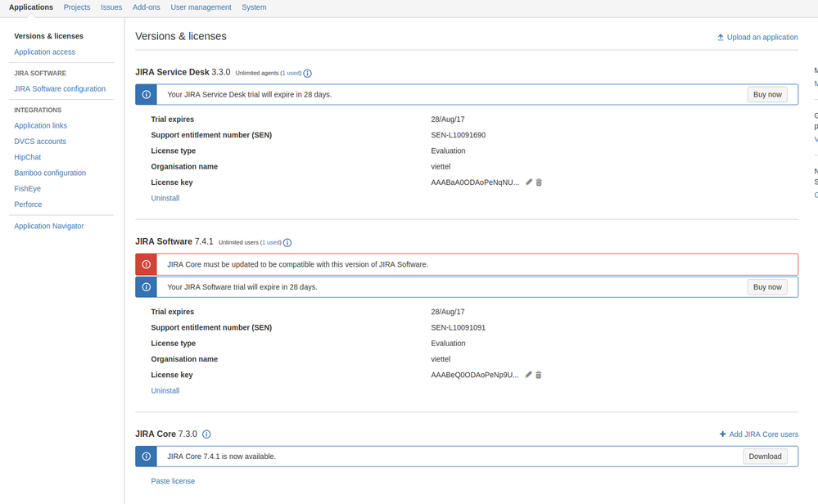Select the User management tab
Screen dimensions: 818x504
pyautogui.click(x=201, y=7)
